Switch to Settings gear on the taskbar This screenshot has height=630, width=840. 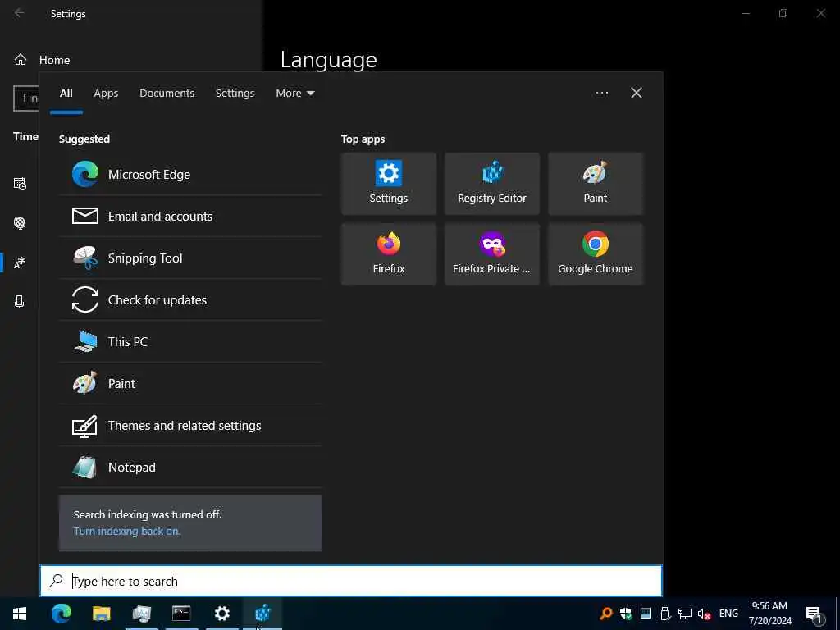(221, 614)
